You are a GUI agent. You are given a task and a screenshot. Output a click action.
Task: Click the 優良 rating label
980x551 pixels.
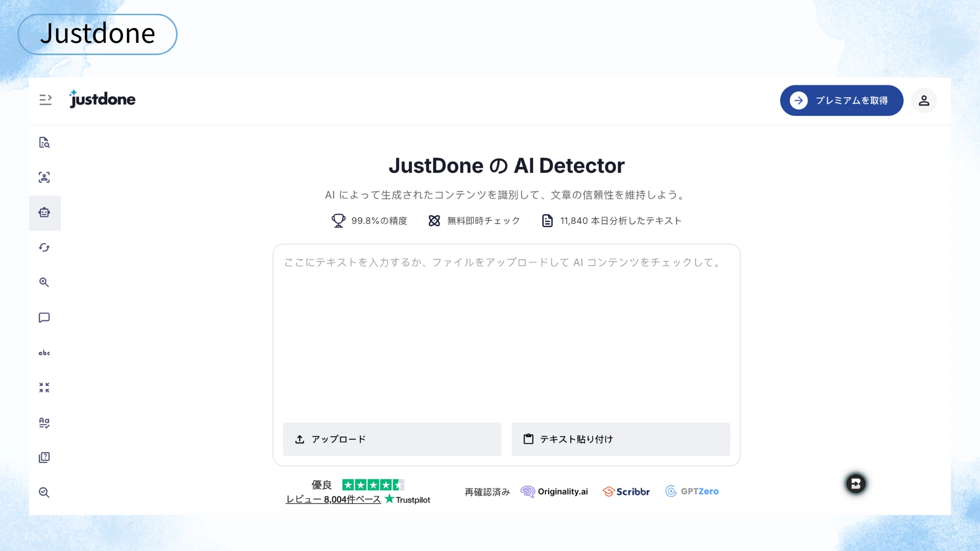322,485
